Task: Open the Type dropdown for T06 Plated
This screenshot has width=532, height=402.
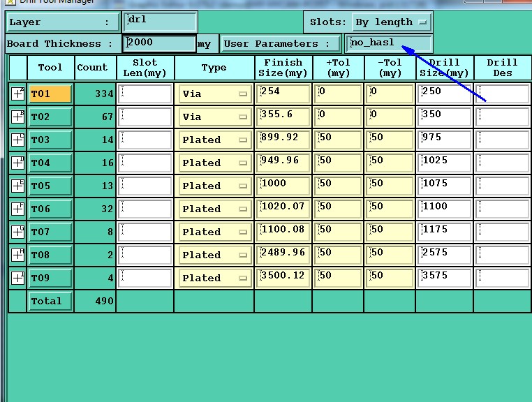Action: [x=214, y=209]
